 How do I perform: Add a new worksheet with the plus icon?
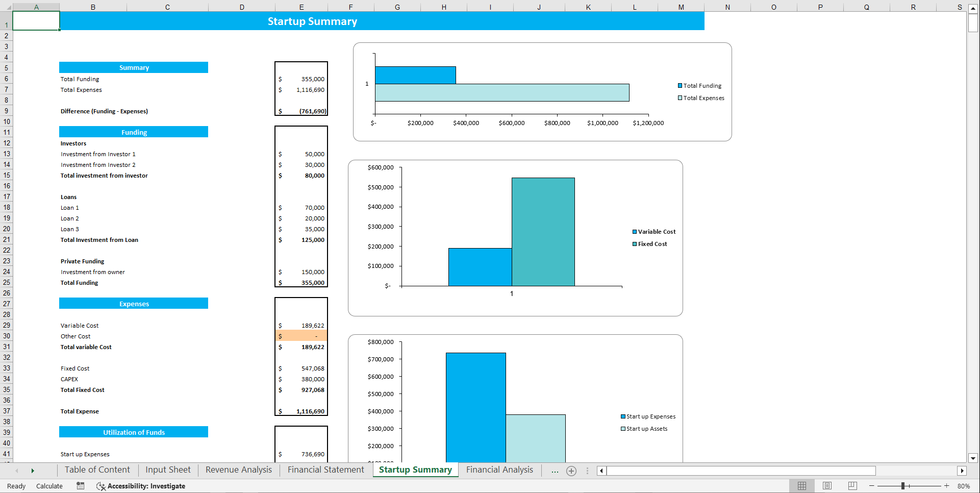pyautogui.click(x=571, y=471)
